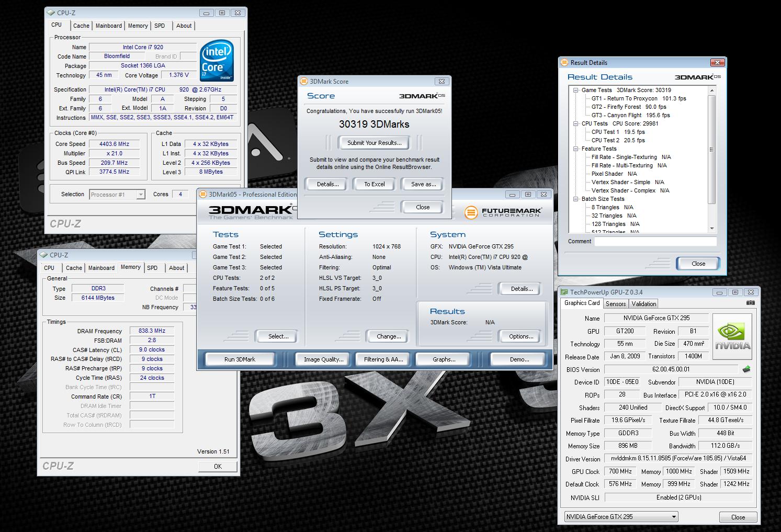Image resolution: width=781 pixels, height=532 pixels.
Task: Select the CPU tab in Memory CPU-Z window
Action: tap(49, 268)
